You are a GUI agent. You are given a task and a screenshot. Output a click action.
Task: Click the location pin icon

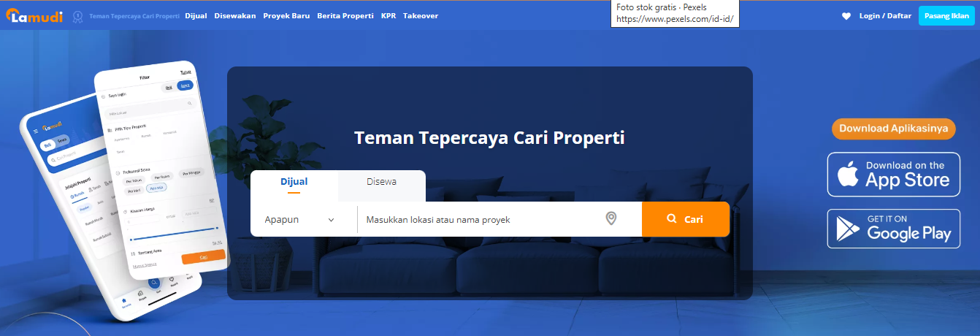pos(611,218)
